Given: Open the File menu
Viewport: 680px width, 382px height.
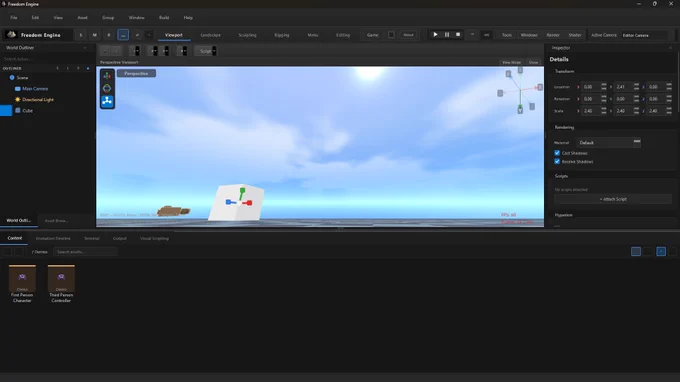Looking at the screenshot, I should pos(14,18).
